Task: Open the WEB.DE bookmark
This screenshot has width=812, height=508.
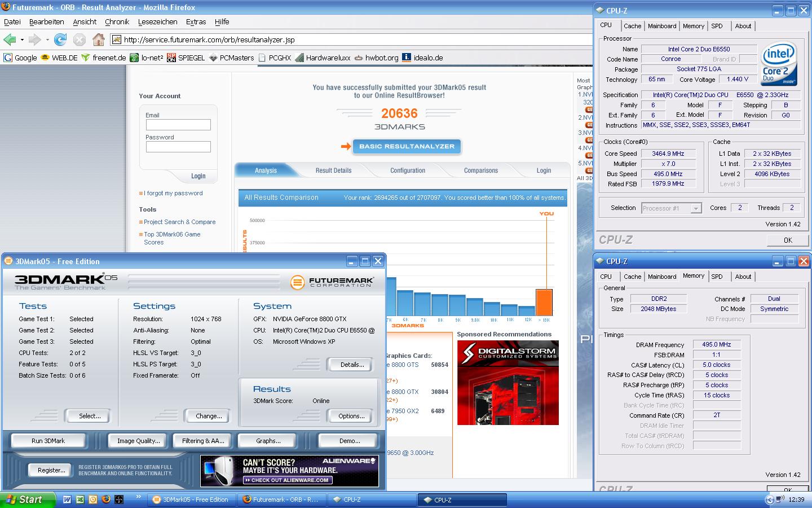Action: click(x=59, y=58)
